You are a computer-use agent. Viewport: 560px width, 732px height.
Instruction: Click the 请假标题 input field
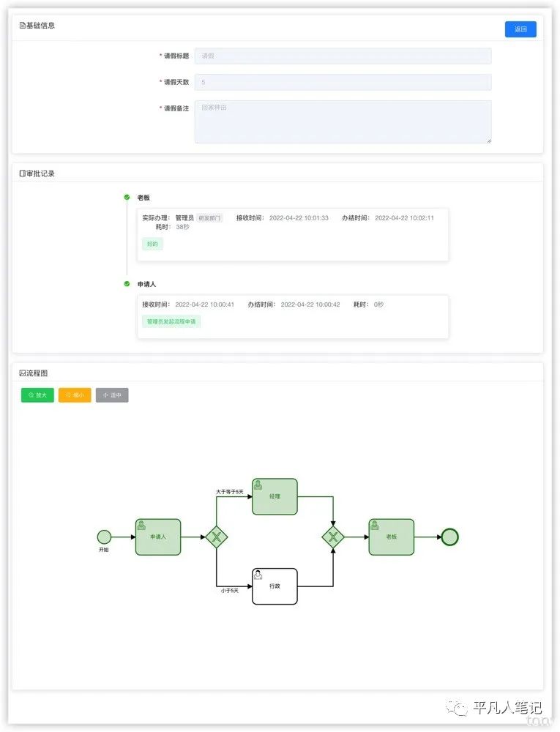tap(343, 56)
